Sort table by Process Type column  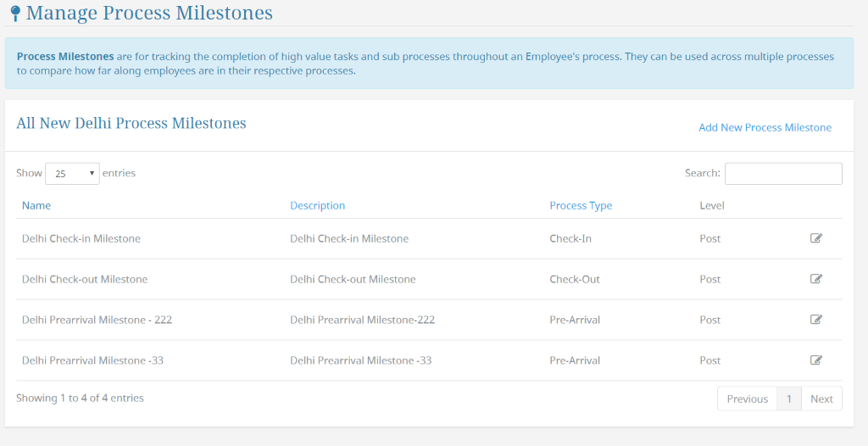581,205
